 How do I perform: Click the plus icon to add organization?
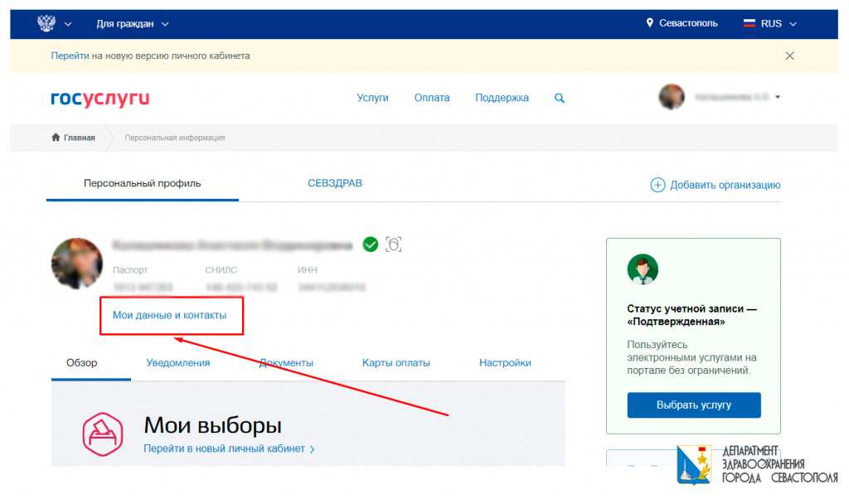coord(657,185)
